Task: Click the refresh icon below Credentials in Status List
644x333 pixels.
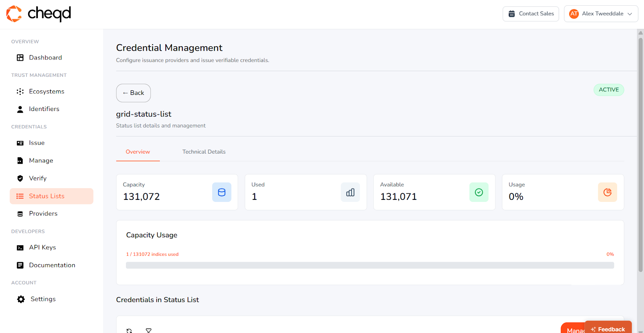Action: [x=129, y=330]
